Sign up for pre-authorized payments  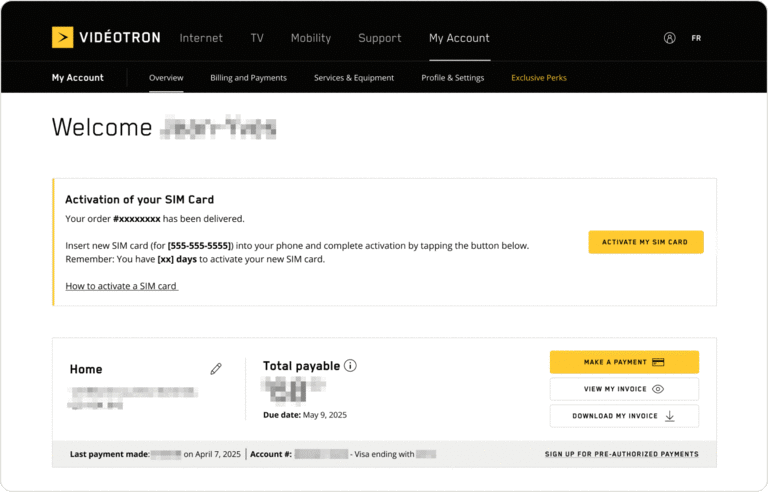622,454
